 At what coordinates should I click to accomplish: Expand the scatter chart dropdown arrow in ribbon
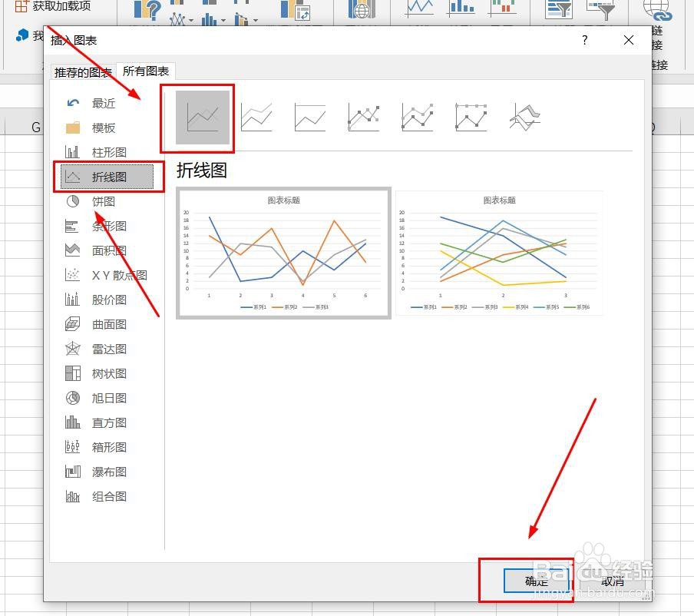pos(191,21)
